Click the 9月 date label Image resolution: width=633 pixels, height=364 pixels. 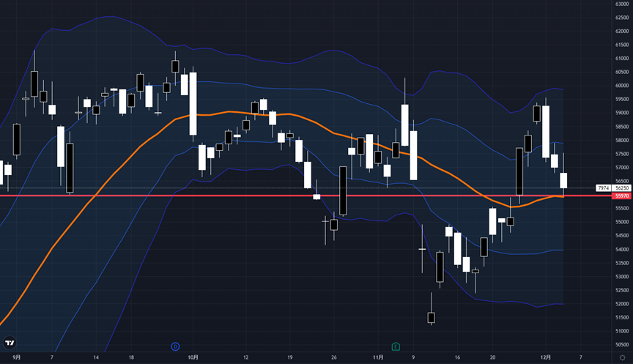pos(16,357)
